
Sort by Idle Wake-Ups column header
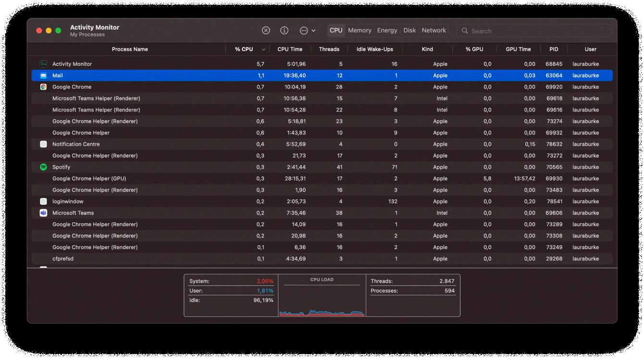pyautogui.click(x=375, y=49)
